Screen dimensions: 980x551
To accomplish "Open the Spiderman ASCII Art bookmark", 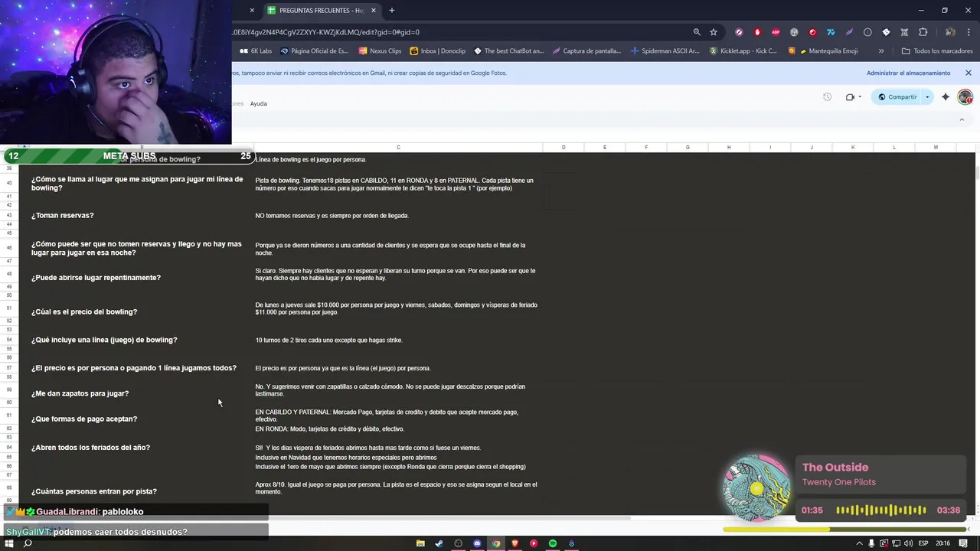I will 665,51.
